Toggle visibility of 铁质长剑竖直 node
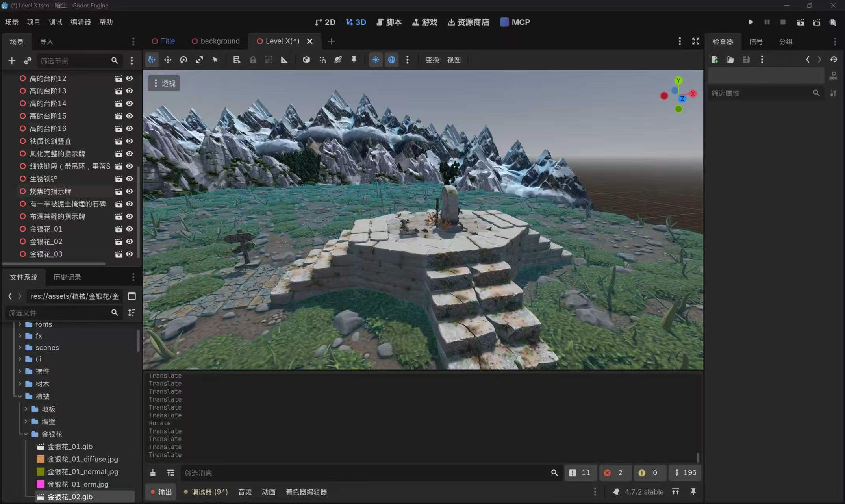Screen dimensions: 845x504 [x=129, y=141]
